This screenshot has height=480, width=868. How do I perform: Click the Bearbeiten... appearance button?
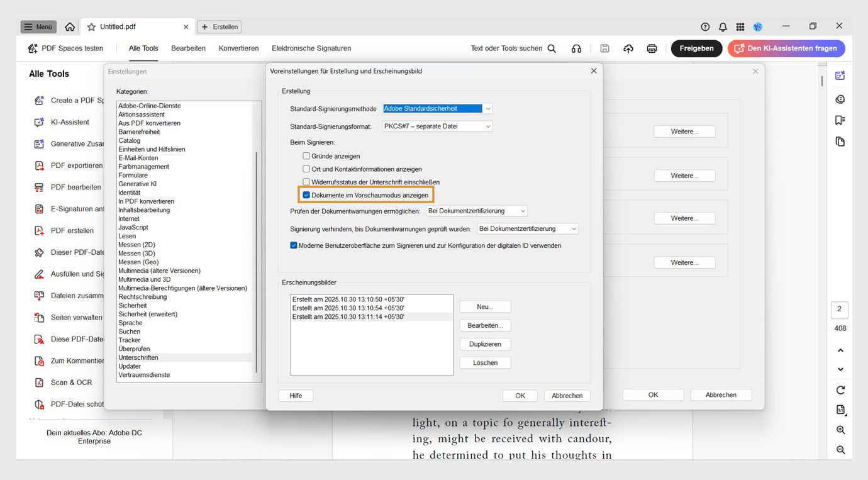coord(485,326)
